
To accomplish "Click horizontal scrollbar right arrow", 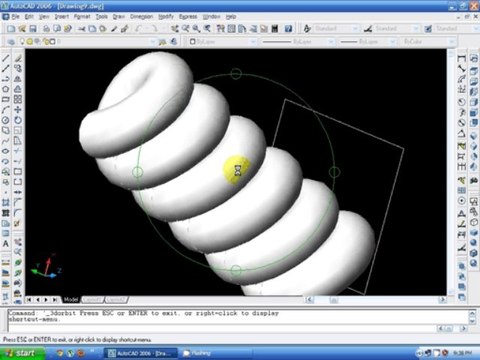I will [x=442, y=300].
